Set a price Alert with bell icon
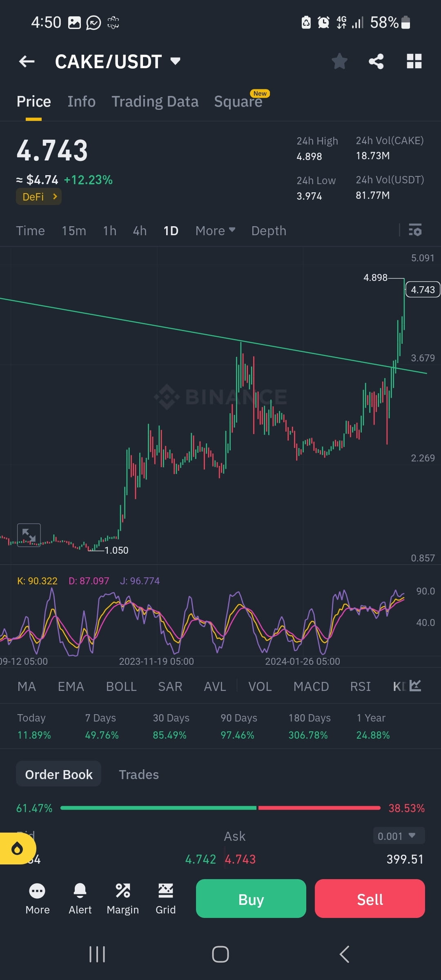The width and height of the screenshot is (441, 980). coord(80,900)
